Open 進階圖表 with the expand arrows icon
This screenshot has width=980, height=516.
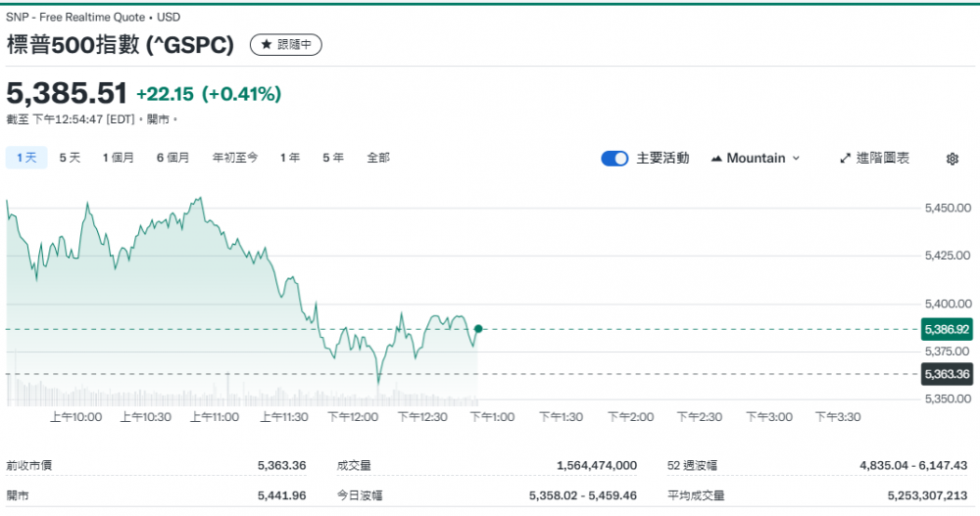846,159
